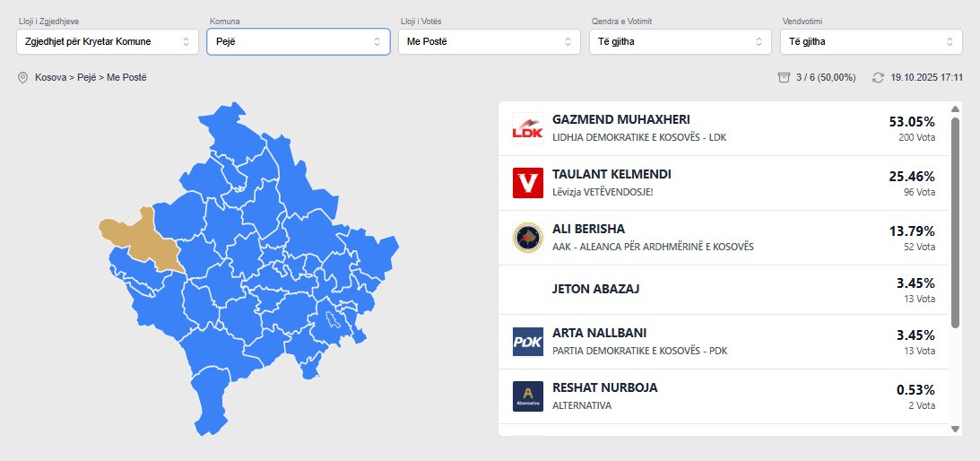Click the scroll down arrow in results
The height and width of the screenshot is (461, 980).
click(955, 429)
